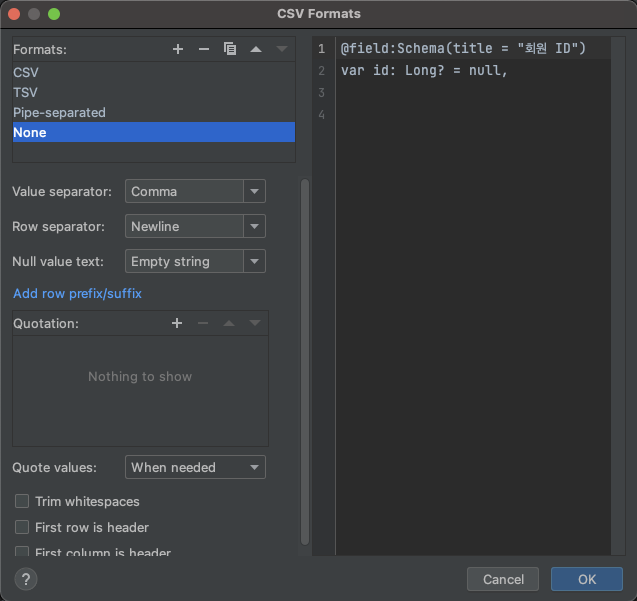Viewport: 637px width, 601px height.
Task: Copy the selected format
Action: 230,49
